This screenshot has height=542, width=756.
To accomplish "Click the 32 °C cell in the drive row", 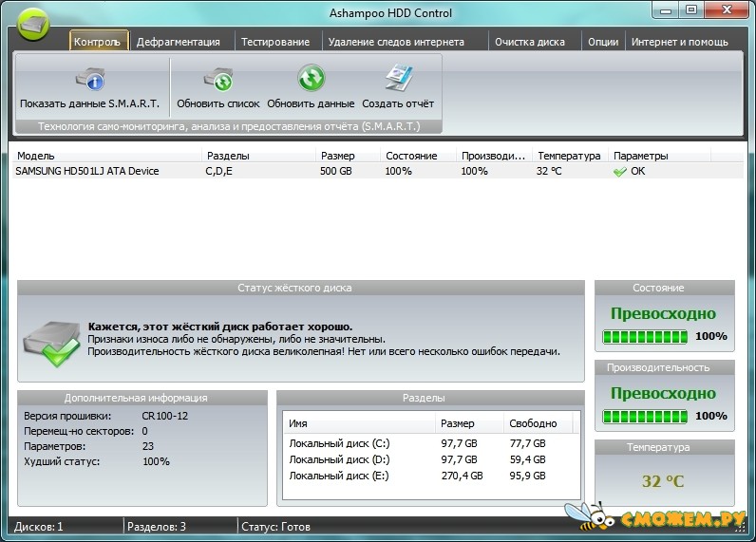I will pyautogui.click(x=549, y=171).
